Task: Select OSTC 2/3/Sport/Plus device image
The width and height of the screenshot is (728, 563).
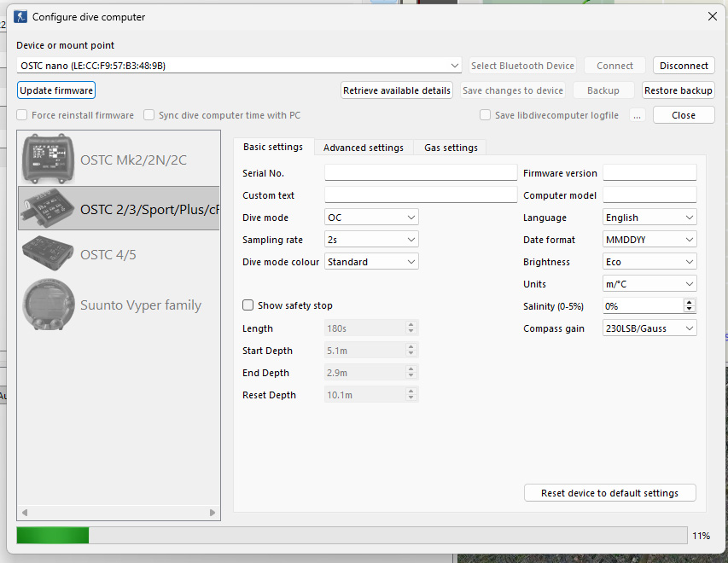Action: [48, 208]
